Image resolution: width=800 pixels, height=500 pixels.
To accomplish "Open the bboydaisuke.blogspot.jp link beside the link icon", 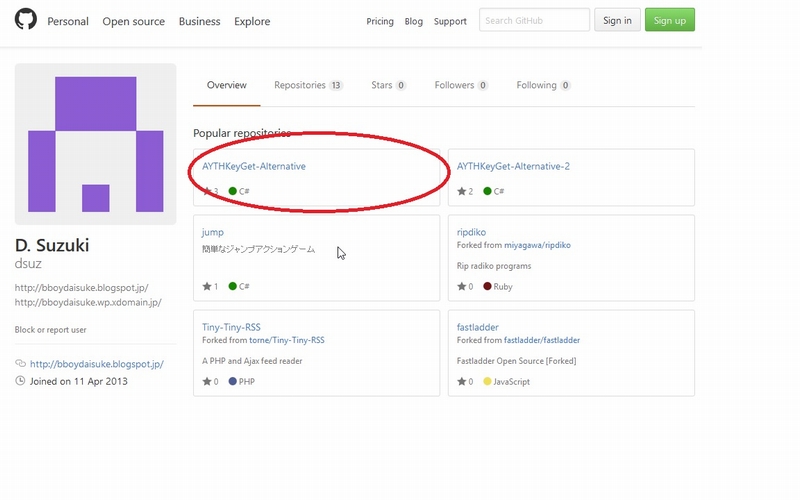I will (97, 364).
